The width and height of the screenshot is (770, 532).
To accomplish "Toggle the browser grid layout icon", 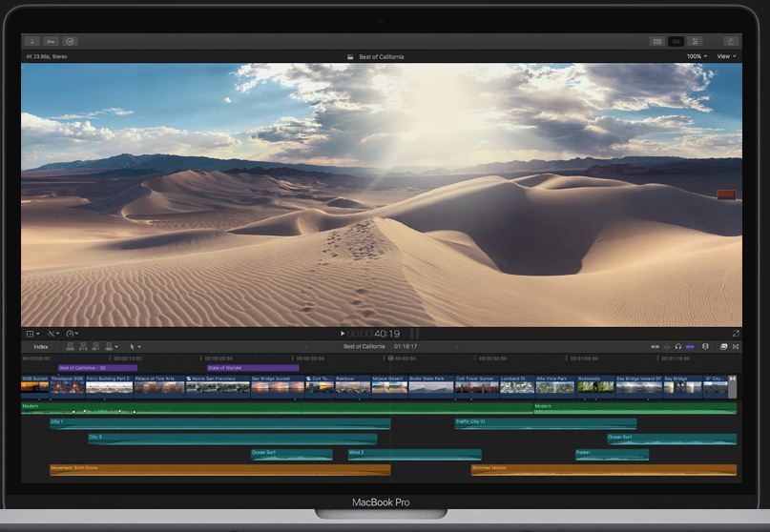I will [657, 42].
